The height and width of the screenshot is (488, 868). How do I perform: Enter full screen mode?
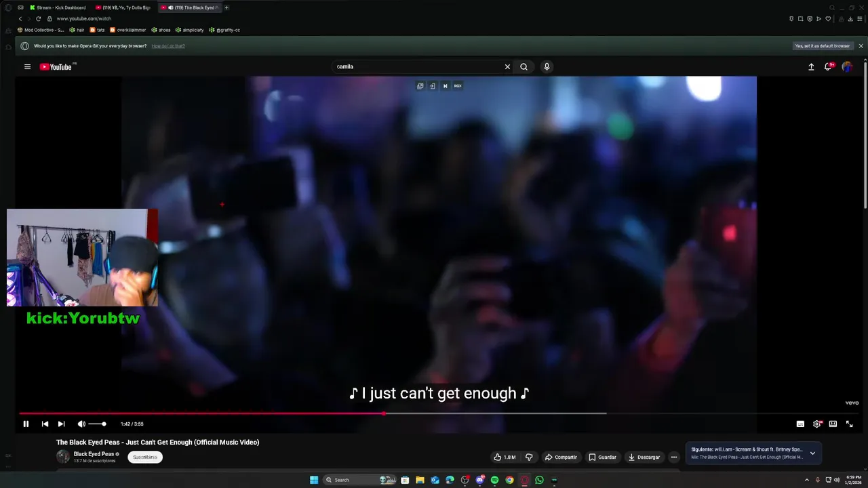pos(849,424)
